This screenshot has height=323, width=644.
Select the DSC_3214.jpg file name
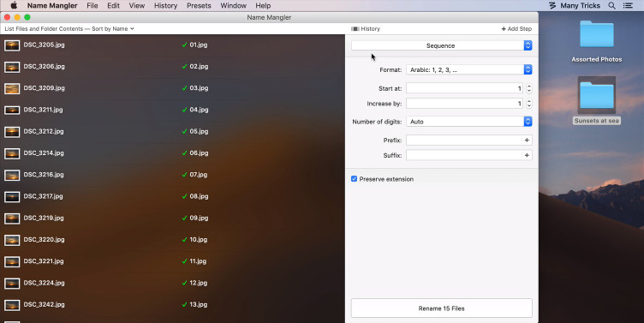tap(44, 153)
